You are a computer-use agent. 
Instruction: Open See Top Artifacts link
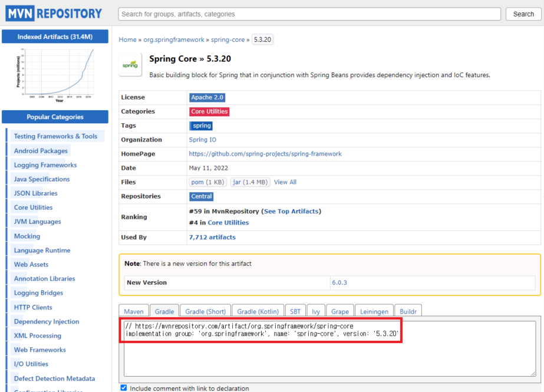tap(291, 211)
